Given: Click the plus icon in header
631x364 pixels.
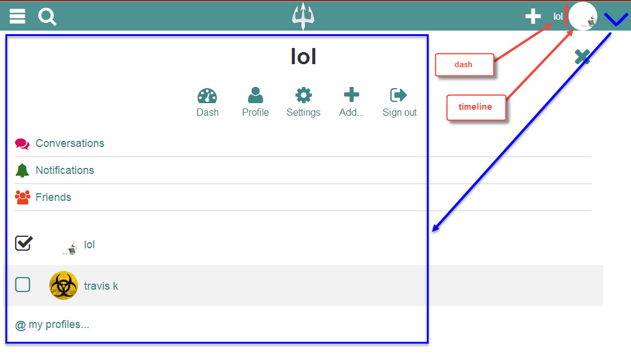Looking at the screenshot, I should click(x=533, y=16).
